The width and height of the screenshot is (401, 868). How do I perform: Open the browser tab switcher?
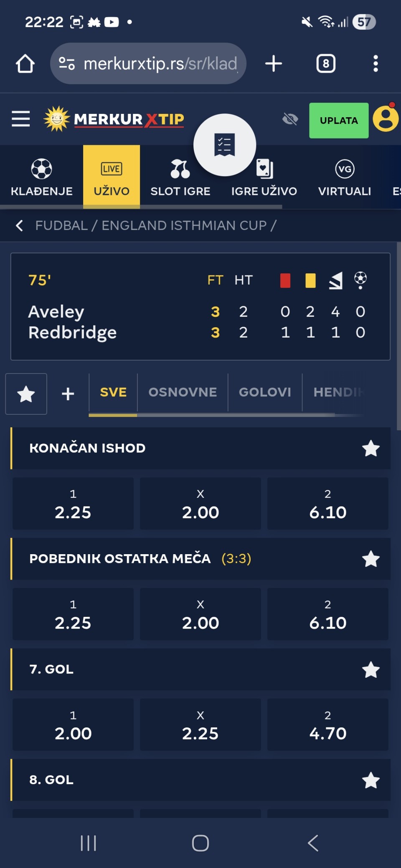326,64
